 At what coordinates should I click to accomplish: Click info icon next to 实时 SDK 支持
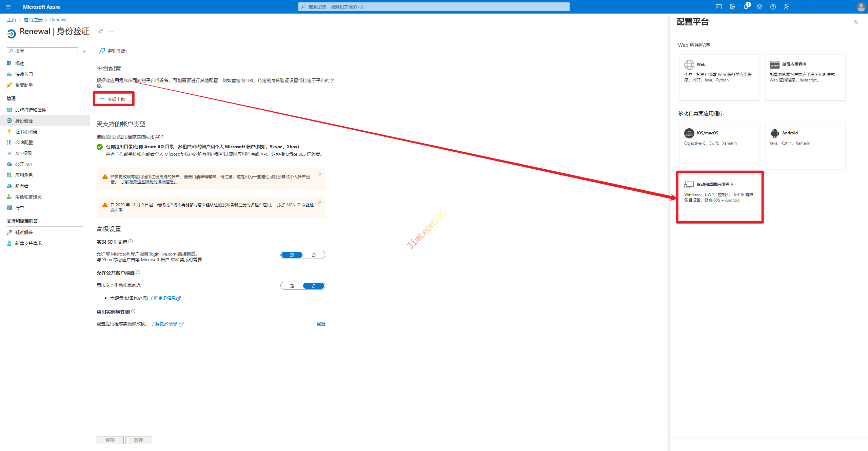point(131,242)
